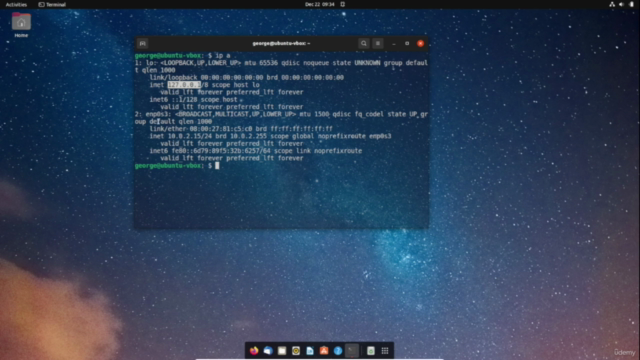Viewport: 640px width, 360px height.
Task: Click the 10.0.2.15/24 address text
Action: click(190, 136)
